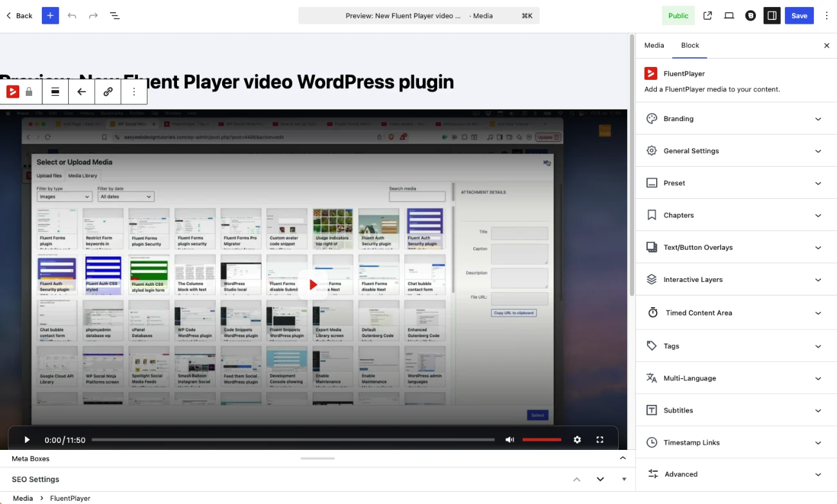This screenshot has width=837, height=504.
Task: Expand the General Settings chevron
Action: [x=818, y=151]
